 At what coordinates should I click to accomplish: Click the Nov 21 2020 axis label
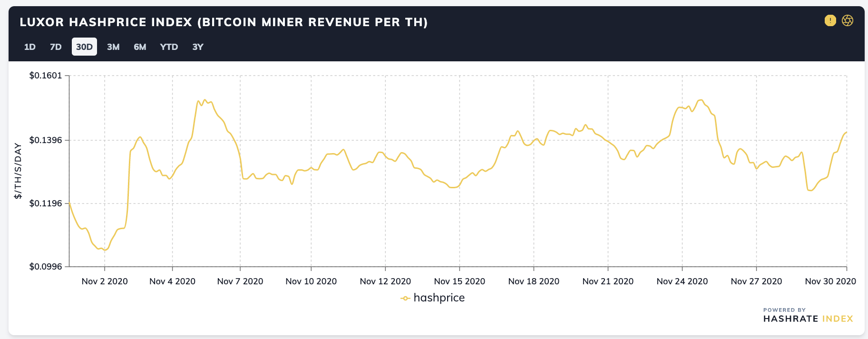[x=608, y=281]
